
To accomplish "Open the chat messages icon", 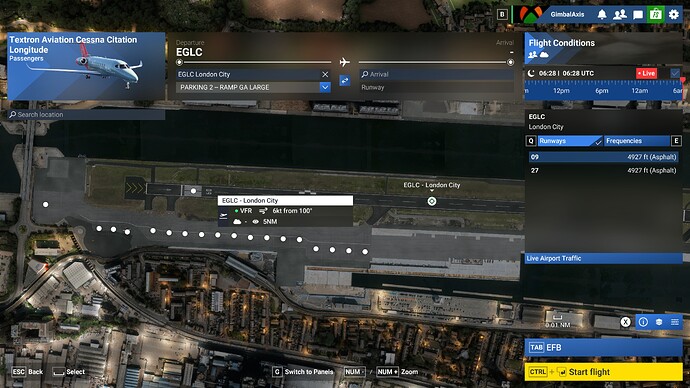I will point(638,15).
